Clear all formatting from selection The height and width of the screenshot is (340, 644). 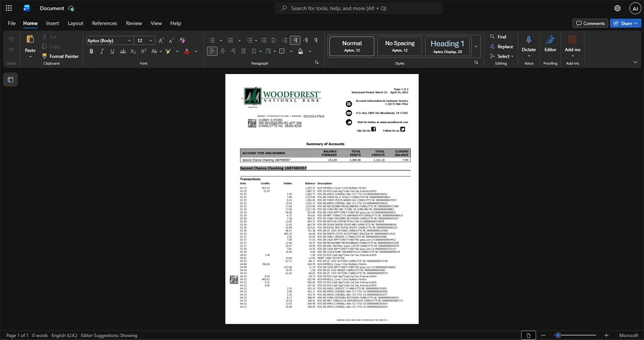click(x=182, y=41)
